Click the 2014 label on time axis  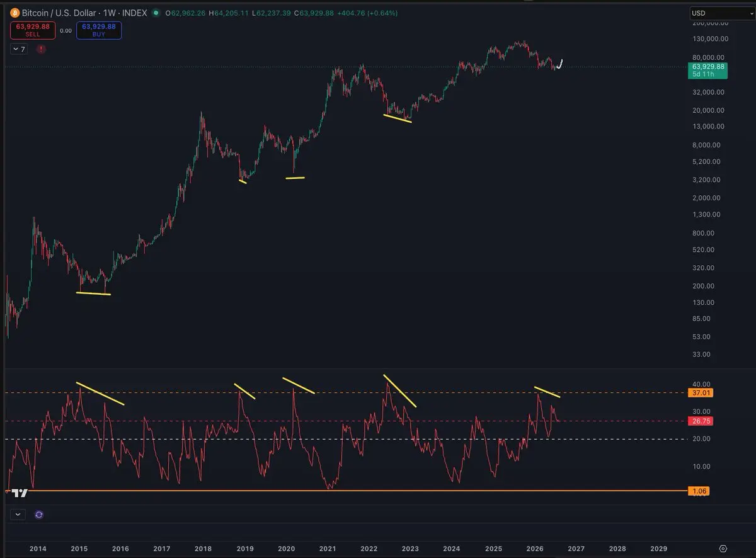(x=38, y=549)
